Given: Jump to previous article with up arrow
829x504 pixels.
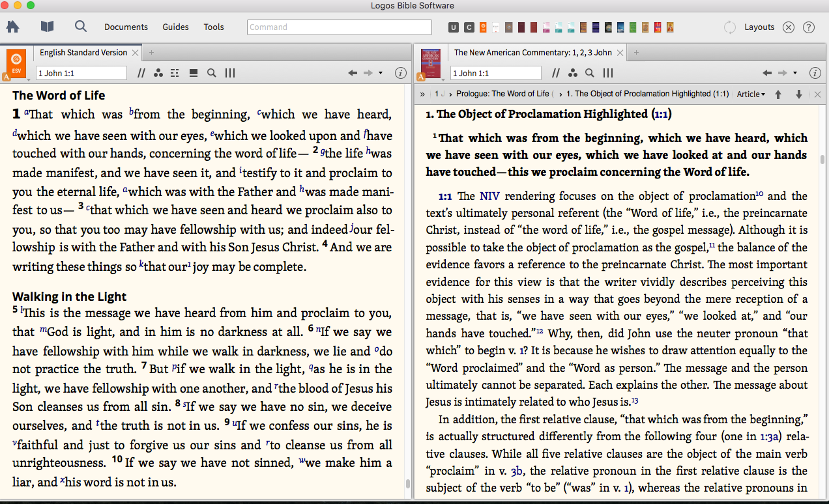Looking at the screenshot, I should (x=778, y=94).
